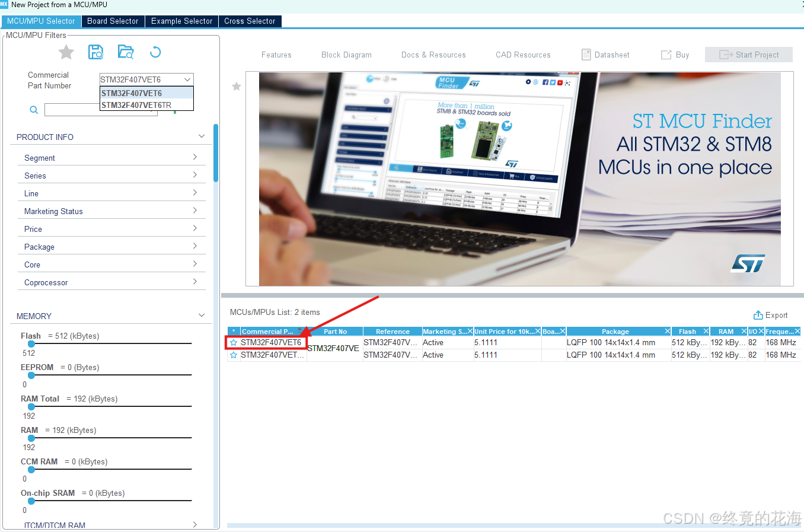Collapse the PRODUCT INFO section
The height and width of the screenshot is (532, 804).
click(202, 136)
